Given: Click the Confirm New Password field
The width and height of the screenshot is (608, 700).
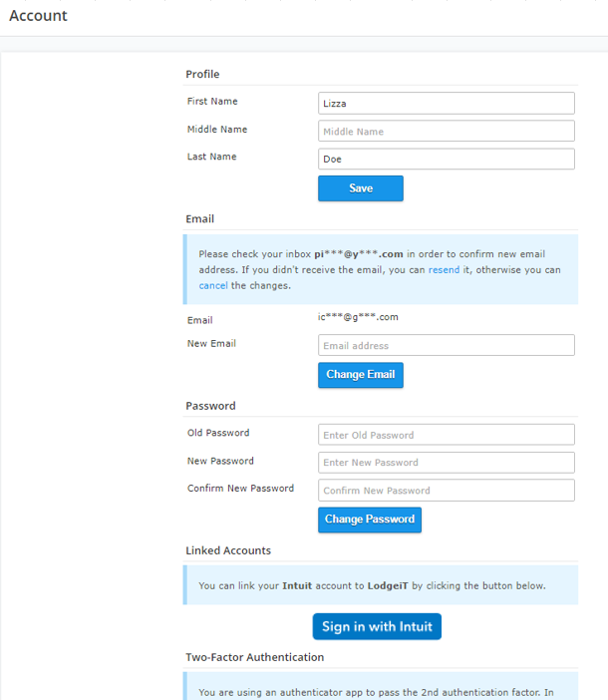Looking at the screenshot, I should [x=447, y=491].
